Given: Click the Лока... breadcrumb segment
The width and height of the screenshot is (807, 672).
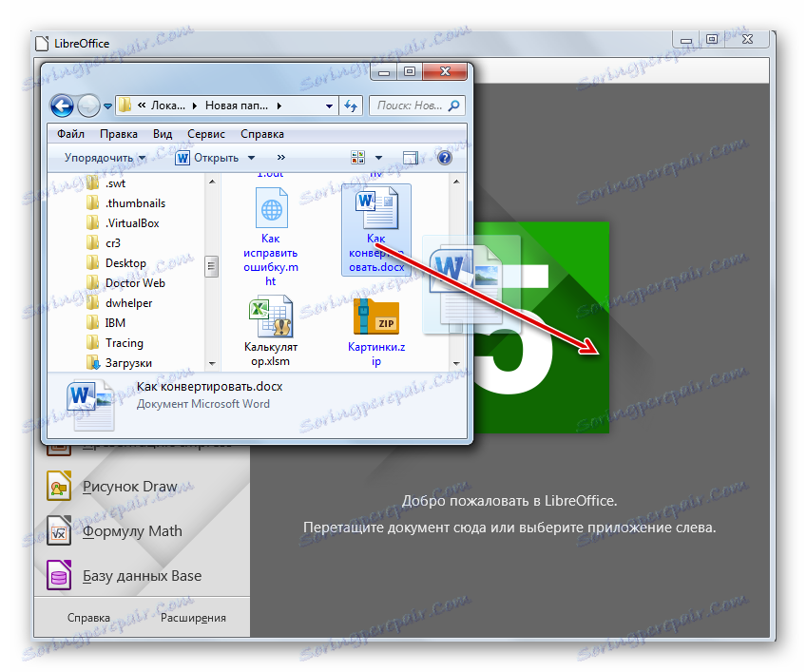Looking at the screenshot, I should [168, 106].
